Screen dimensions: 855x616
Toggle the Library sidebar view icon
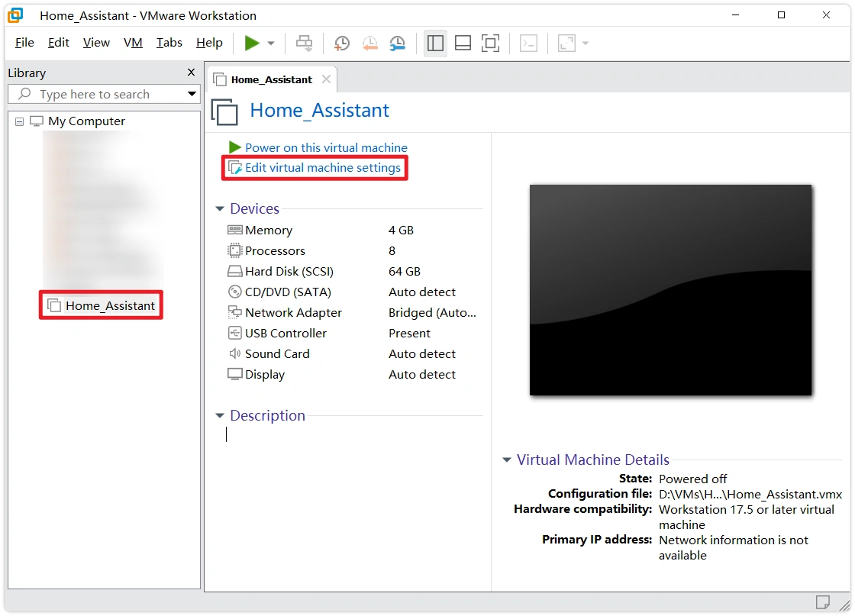435,43
